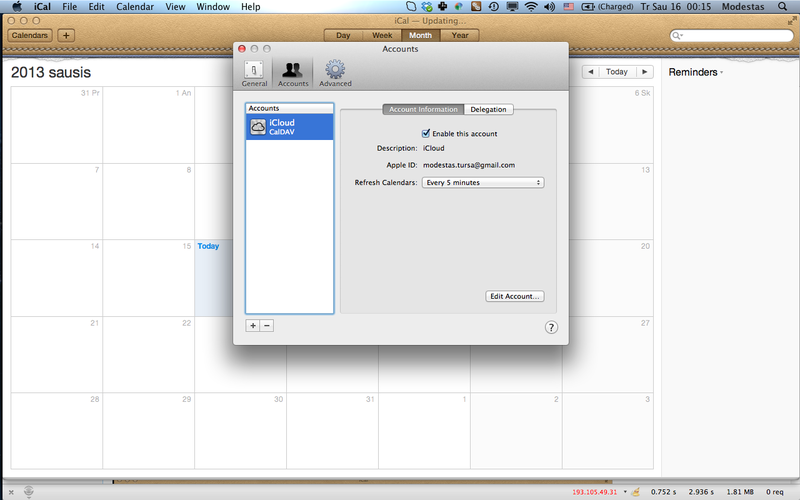The image size is (800, 500).
Task: Click the status bar x icon
Action: (x=11, y=492)
